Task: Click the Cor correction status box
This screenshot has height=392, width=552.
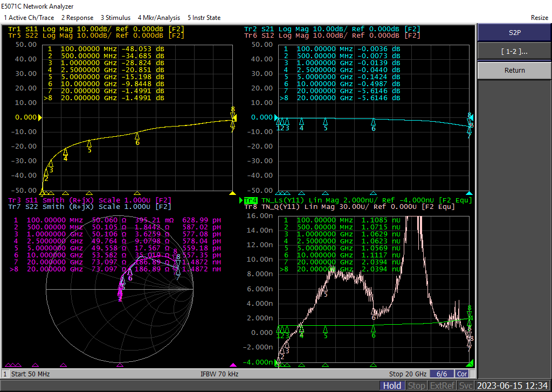Action: 462,374
